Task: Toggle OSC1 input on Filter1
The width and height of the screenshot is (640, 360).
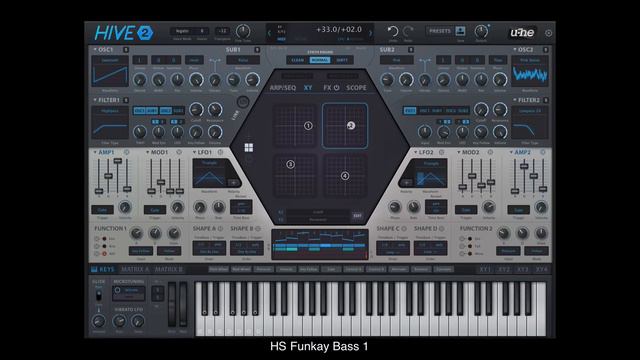Action: click(x=139, y=111)
